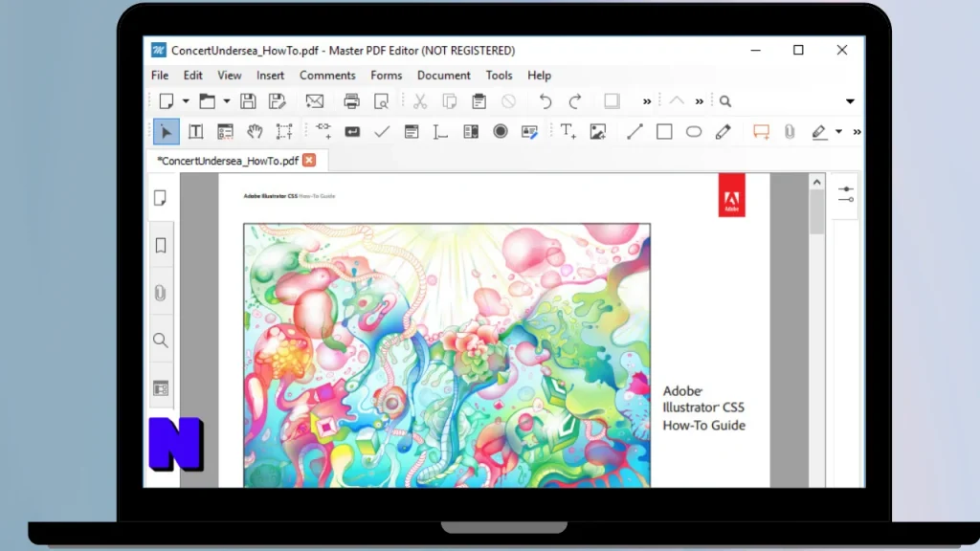Open Print Preview icon
The height and width of the screenshot is (551, 980).
click(x=381, y=101)
